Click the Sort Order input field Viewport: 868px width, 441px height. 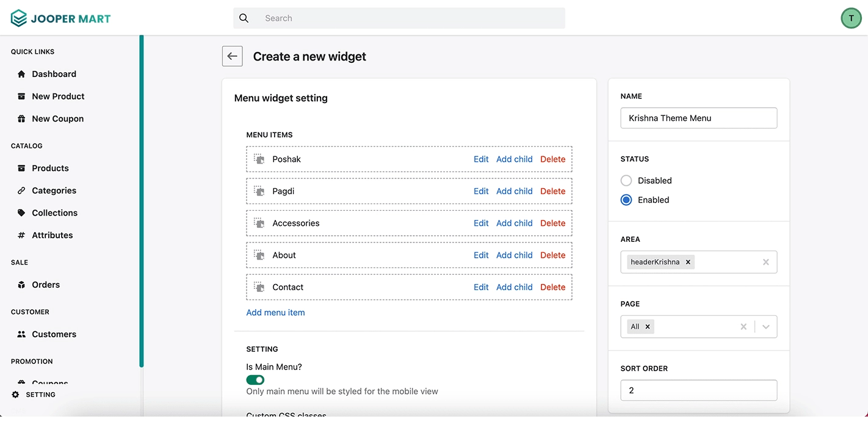[x=698, y=390]
